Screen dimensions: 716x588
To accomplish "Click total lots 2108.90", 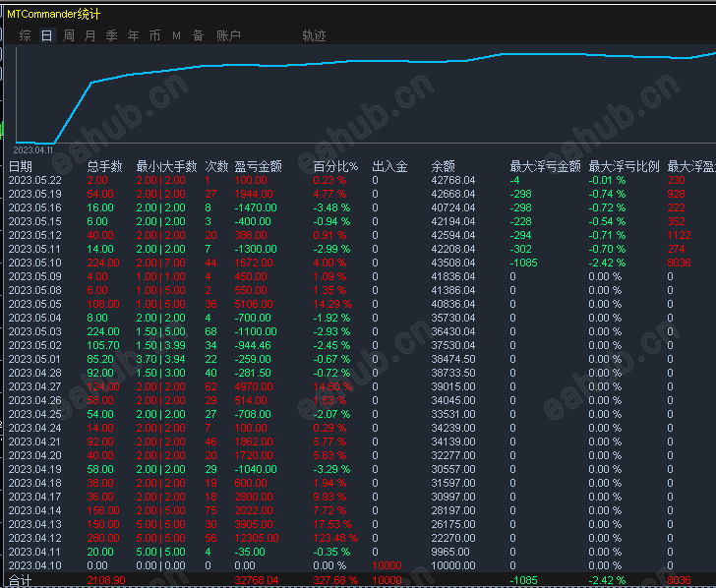I will (106, 581).
